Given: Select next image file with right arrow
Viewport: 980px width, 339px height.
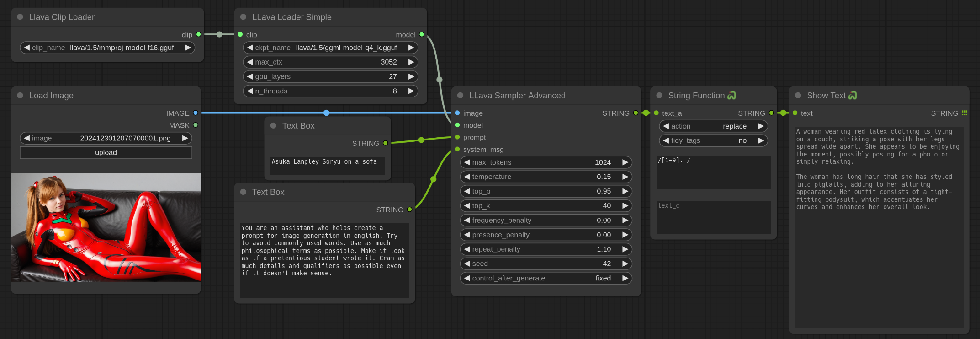Looking at the screenshot, I should tap(185, 138).
